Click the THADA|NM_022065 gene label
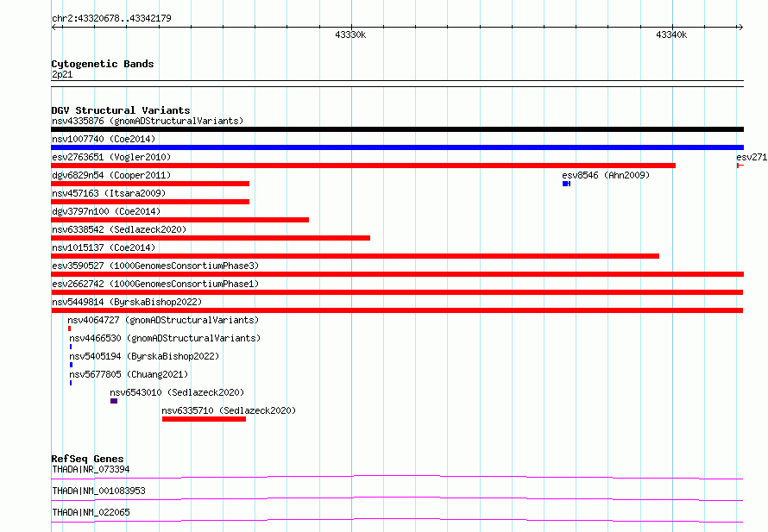The width and height of the screenshot is (768, 532). (91, 512)
